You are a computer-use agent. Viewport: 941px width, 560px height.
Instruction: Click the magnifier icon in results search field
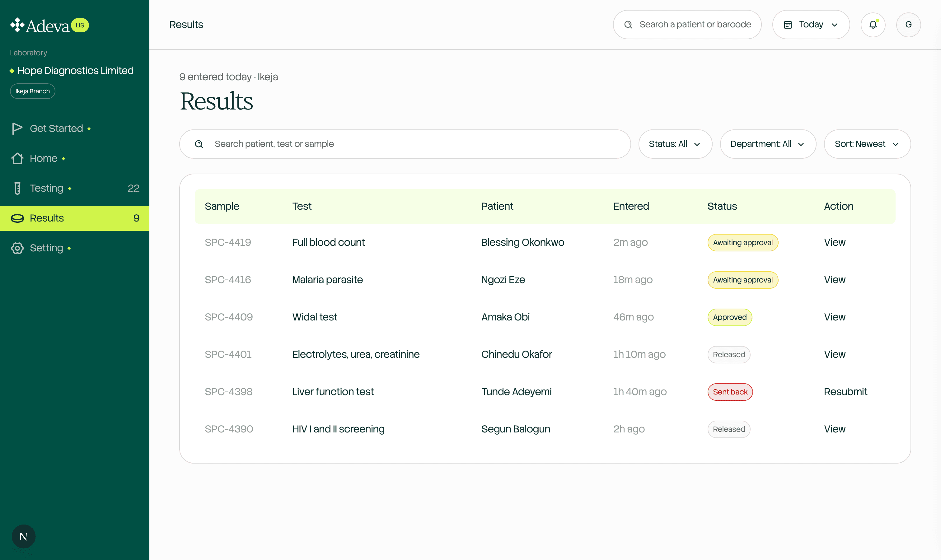(x=199, y=144)
